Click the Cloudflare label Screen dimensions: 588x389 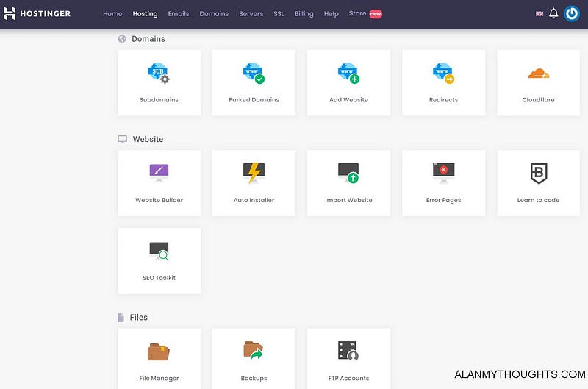point(539,100)
